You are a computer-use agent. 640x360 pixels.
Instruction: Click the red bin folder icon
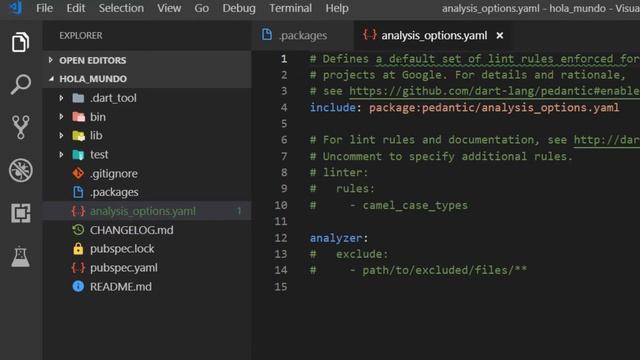coord(78,117)
